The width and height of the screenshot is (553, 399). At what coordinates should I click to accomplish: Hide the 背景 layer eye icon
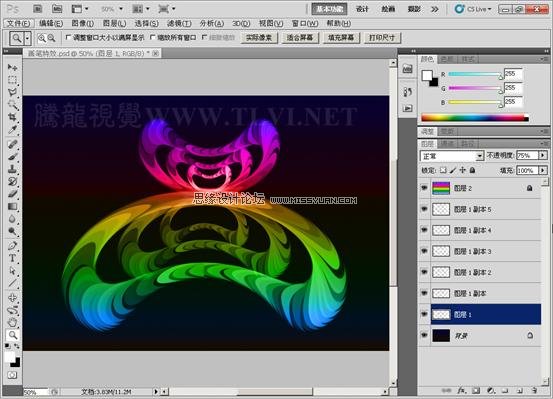[424, 335]
